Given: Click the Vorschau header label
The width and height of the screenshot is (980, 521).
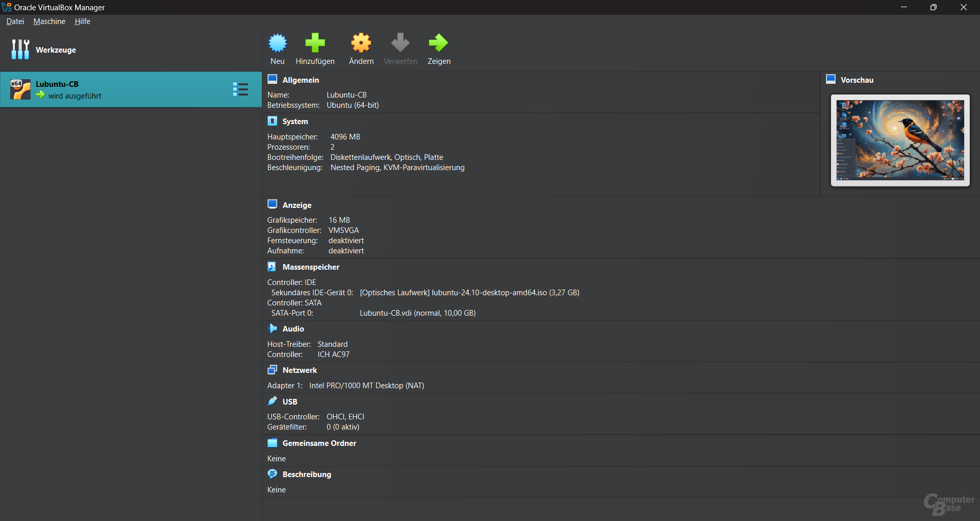Looking at the screenshot, I should 857,80.
